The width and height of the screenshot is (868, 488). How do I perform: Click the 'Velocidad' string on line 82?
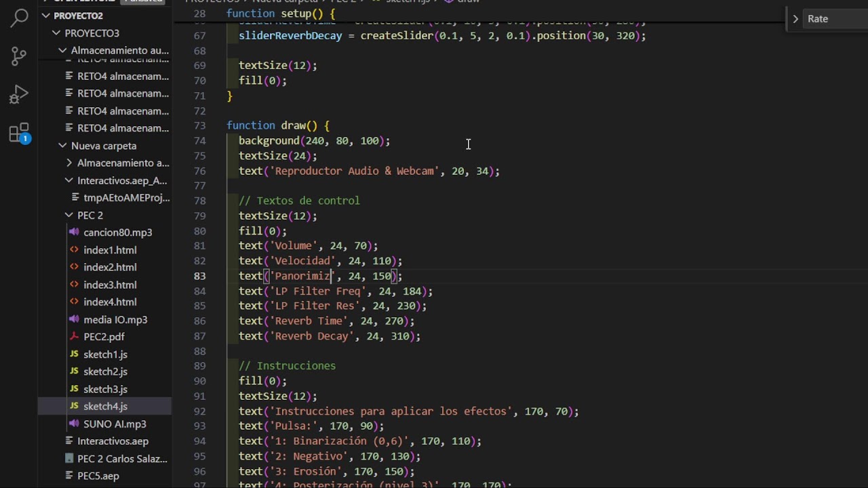click(x=302, y=261)
